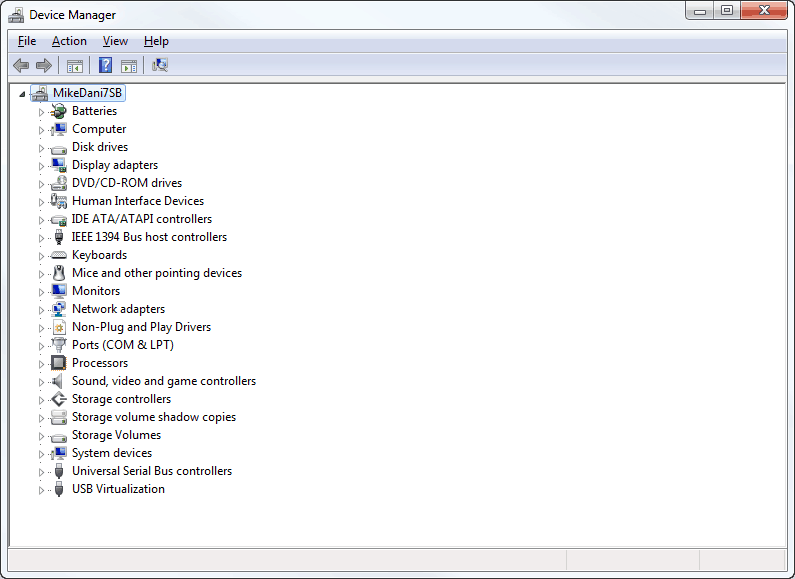Select the Disk drives label

click(x=100, y=147)
